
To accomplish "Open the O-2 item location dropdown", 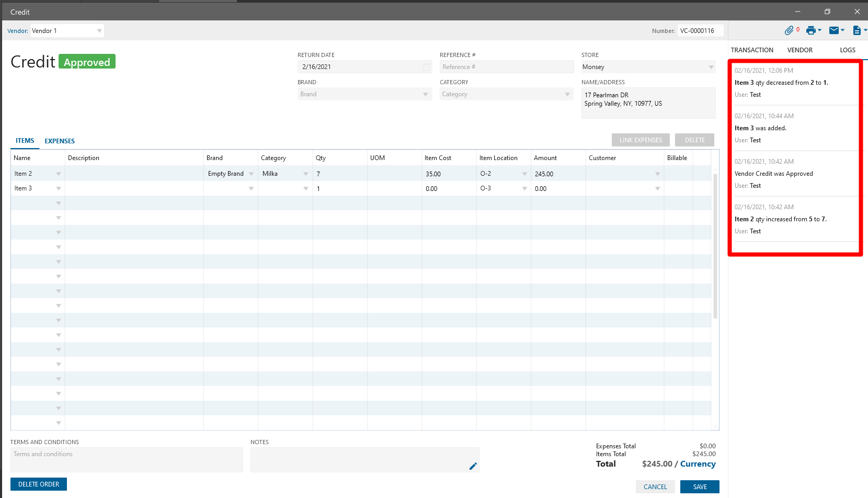I will [x=524, y=174].
